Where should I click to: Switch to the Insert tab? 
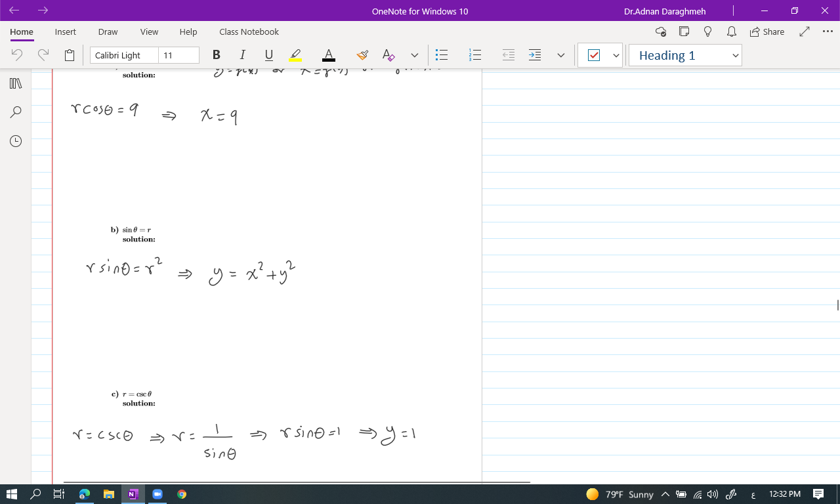(x=65, y=31)
